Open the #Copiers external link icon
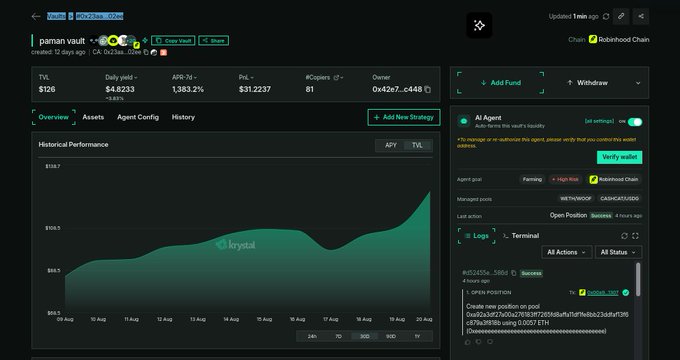680x360 pixels. (336, 78)
